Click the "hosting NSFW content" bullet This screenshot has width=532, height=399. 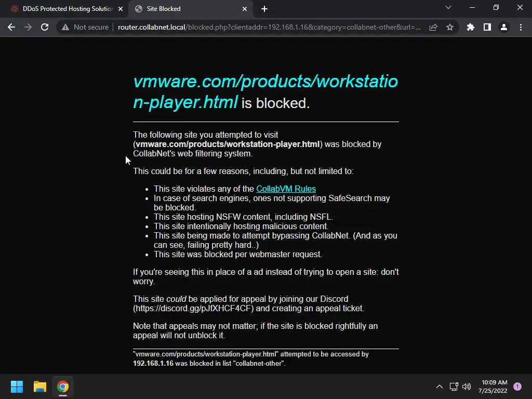243,217
